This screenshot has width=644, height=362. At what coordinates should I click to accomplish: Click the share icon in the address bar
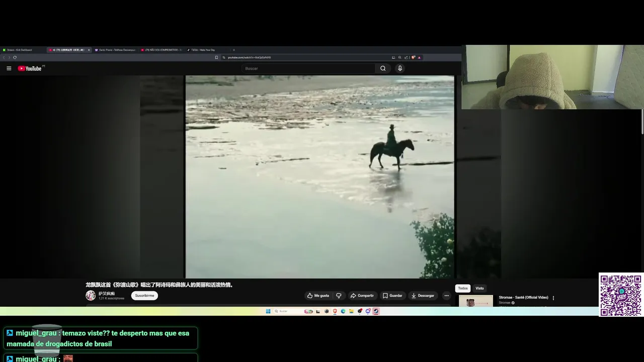point(406,57)
